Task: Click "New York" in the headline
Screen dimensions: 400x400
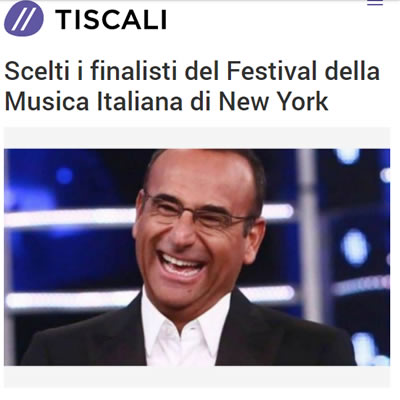Action: coord(273,101)
